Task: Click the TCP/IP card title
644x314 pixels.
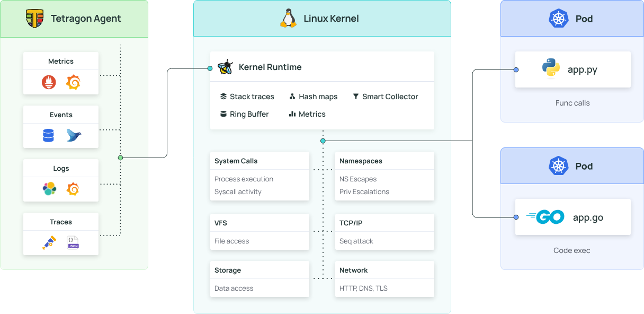Action: tap(351, 223)
